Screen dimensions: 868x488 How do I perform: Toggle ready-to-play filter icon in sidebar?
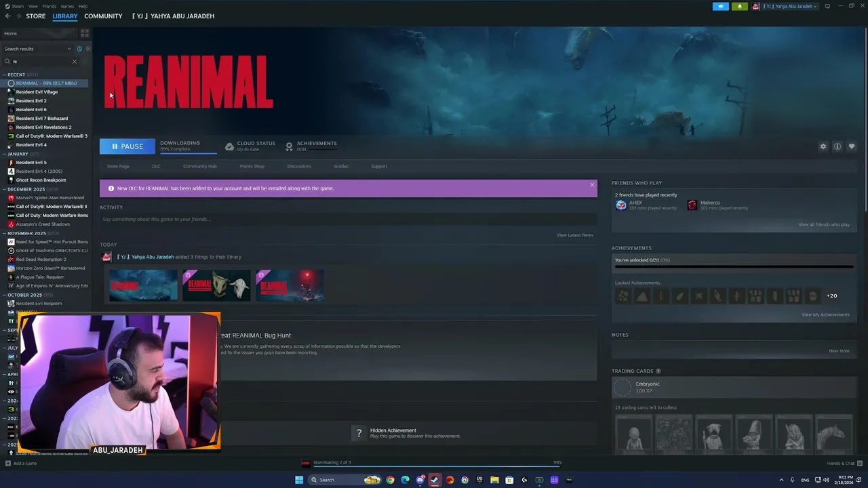[x=87, y=49]
